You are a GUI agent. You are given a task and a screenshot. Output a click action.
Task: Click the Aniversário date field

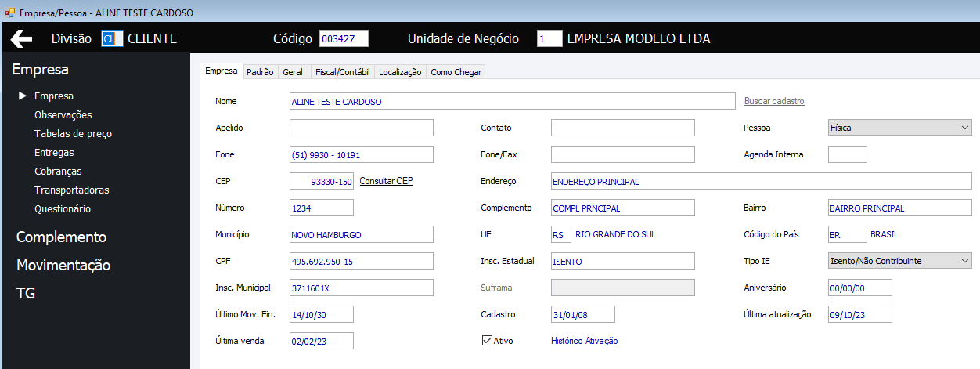pyautogui.click(x=860, y=288)
